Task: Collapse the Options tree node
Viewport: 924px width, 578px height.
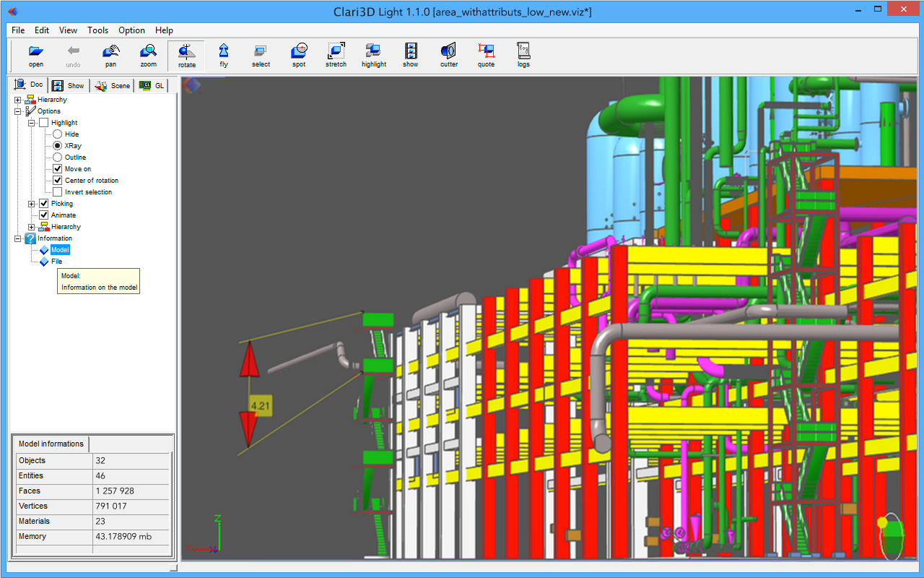Action: tap(18, 111)
